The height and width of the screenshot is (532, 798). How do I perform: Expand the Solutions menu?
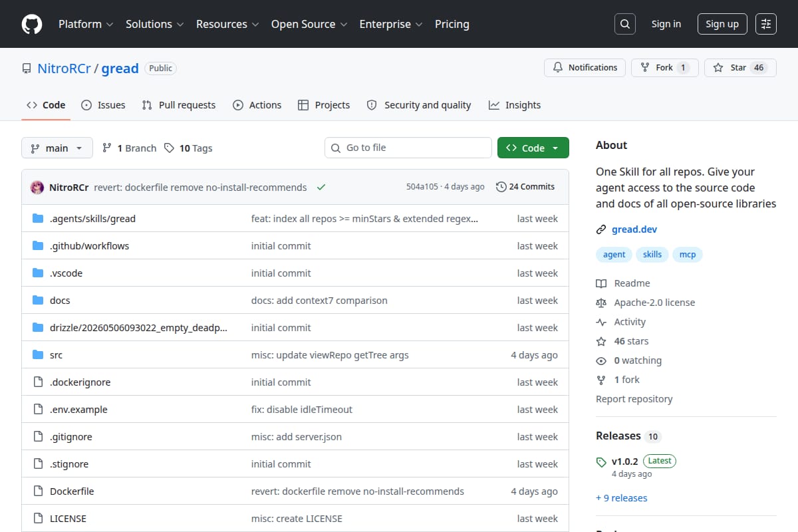[154, 24]
